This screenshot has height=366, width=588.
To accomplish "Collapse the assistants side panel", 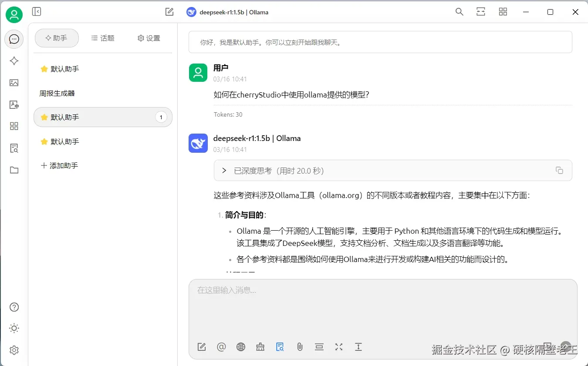I will 37,12.
